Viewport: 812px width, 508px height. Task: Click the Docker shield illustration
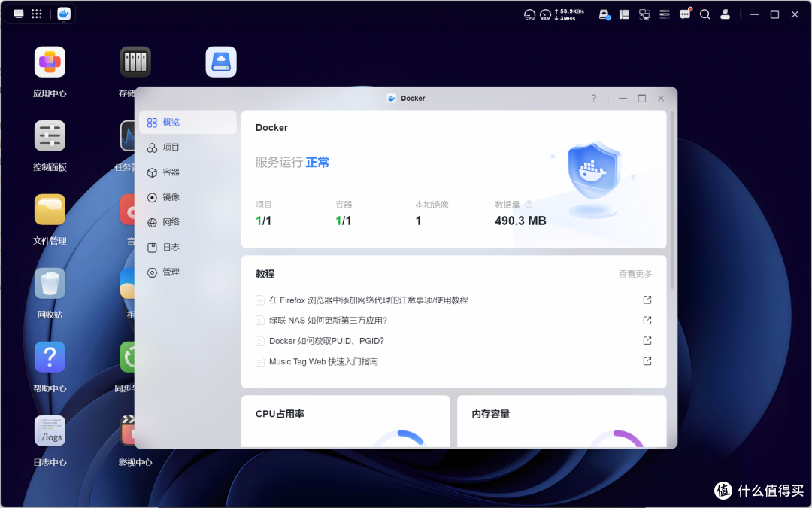pos(594,179)
